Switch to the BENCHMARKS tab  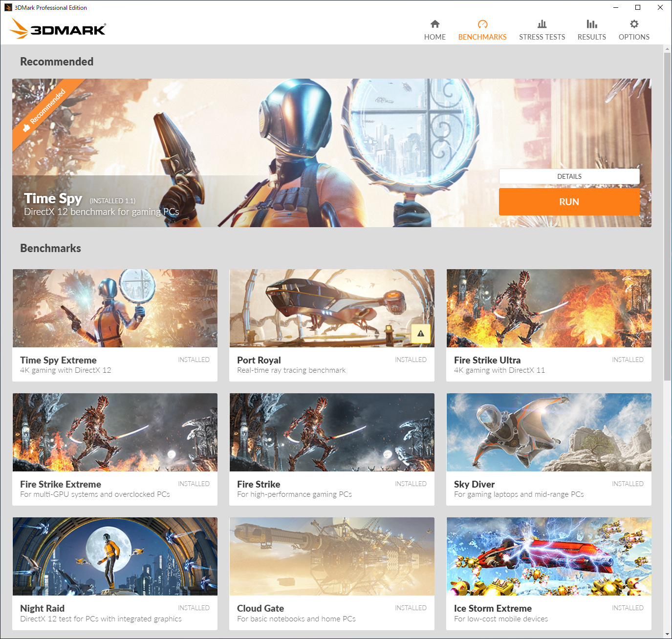pos(482,29)
